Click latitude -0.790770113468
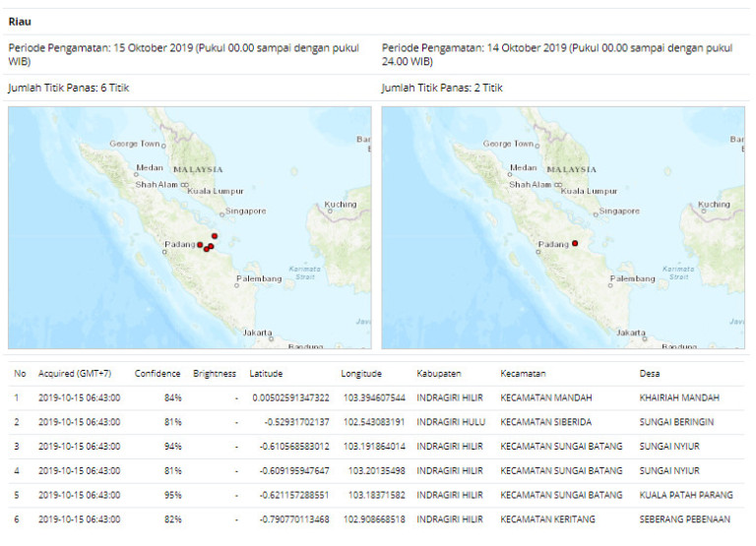The image size is (756, 546). coord(294,519)
